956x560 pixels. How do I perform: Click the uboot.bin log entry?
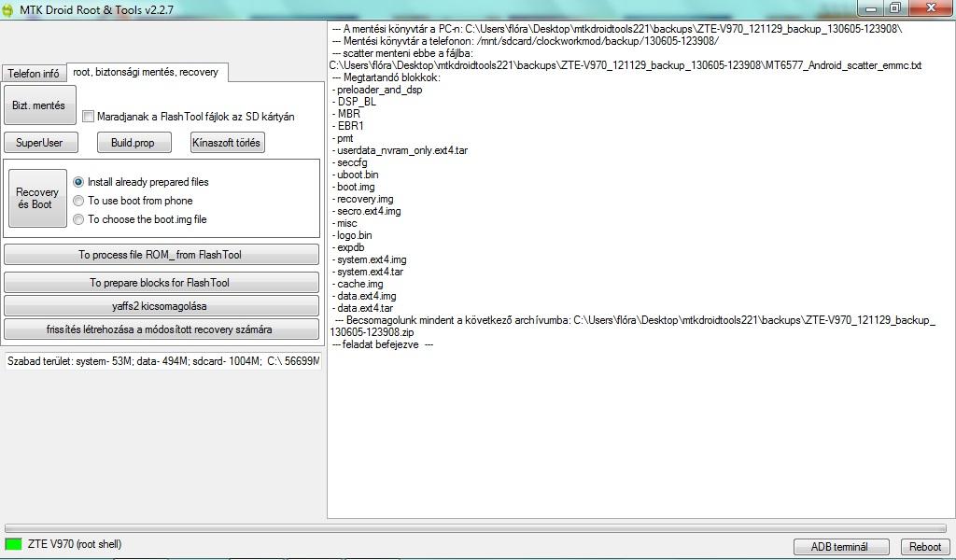tap(356, 175)
